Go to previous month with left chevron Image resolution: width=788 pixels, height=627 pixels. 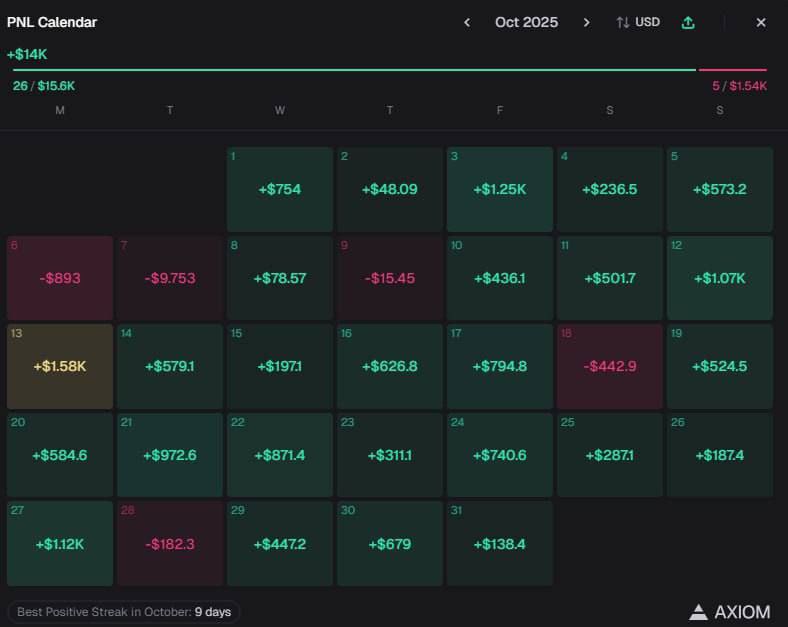tap(466, 22)
